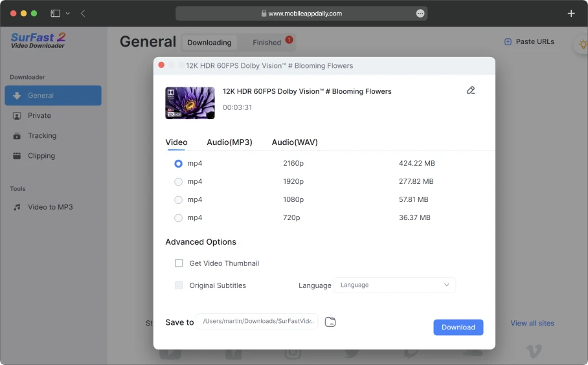Enable Get Video Thumbnail checkbox
The image size is (588, 365).
point(179,263)
